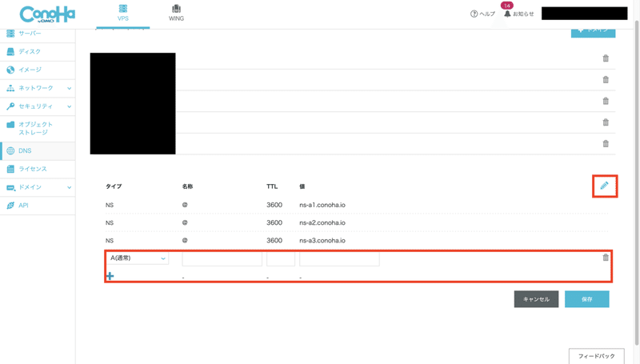Switch to the WING tab
Viewport: 640px width, 364px height.
176,13
